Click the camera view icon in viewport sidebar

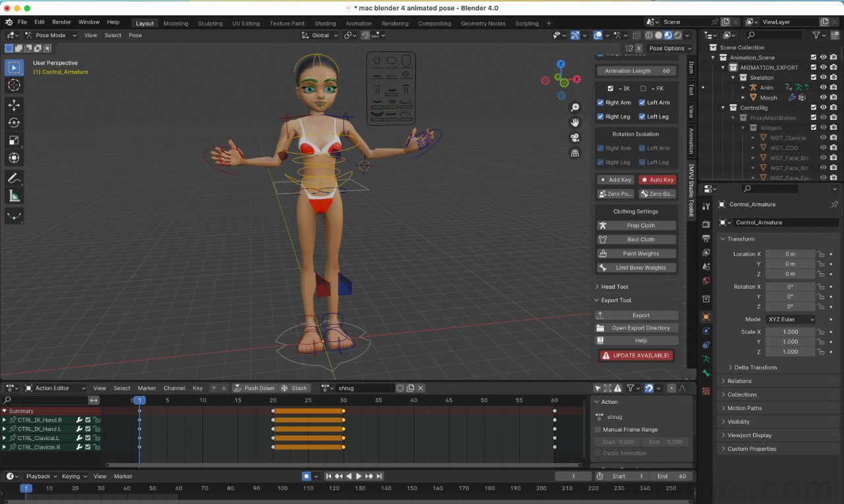click(574, 137)
